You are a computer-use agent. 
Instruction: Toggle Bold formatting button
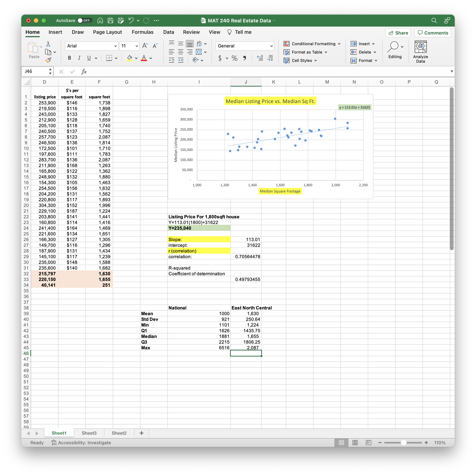[69, 58]
